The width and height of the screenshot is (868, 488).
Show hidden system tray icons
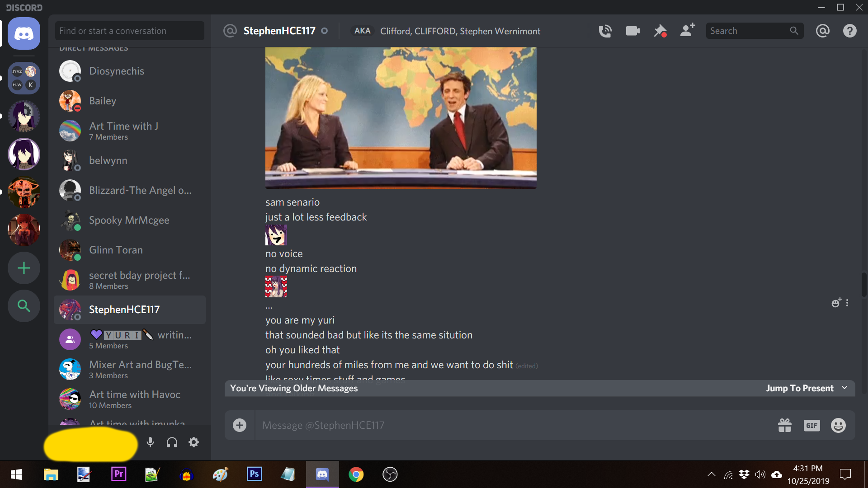click(711, 474)
